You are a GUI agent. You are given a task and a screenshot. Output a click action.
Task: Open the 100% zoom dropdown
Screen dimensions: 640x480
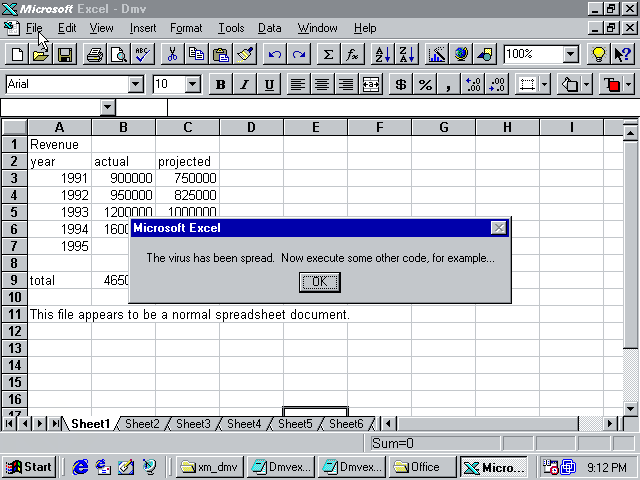coord(571,54)
